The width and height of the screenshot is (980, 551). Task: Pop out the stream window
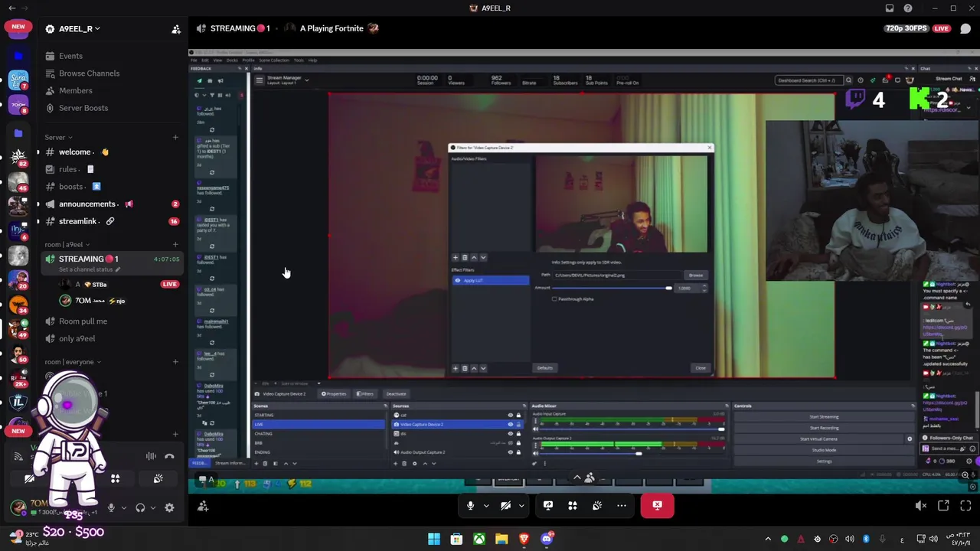(x=943, y=506)
